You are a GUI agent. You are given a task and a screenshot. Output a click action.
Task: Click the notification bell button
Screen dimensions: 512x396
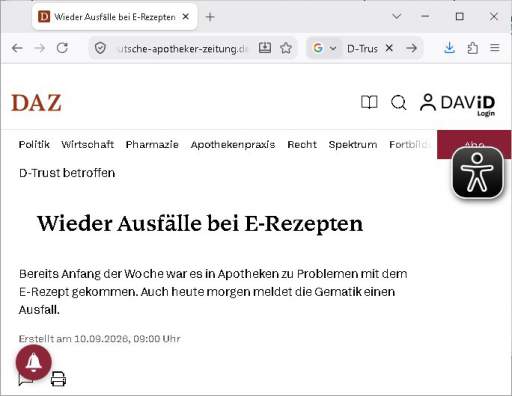point(34,362)
